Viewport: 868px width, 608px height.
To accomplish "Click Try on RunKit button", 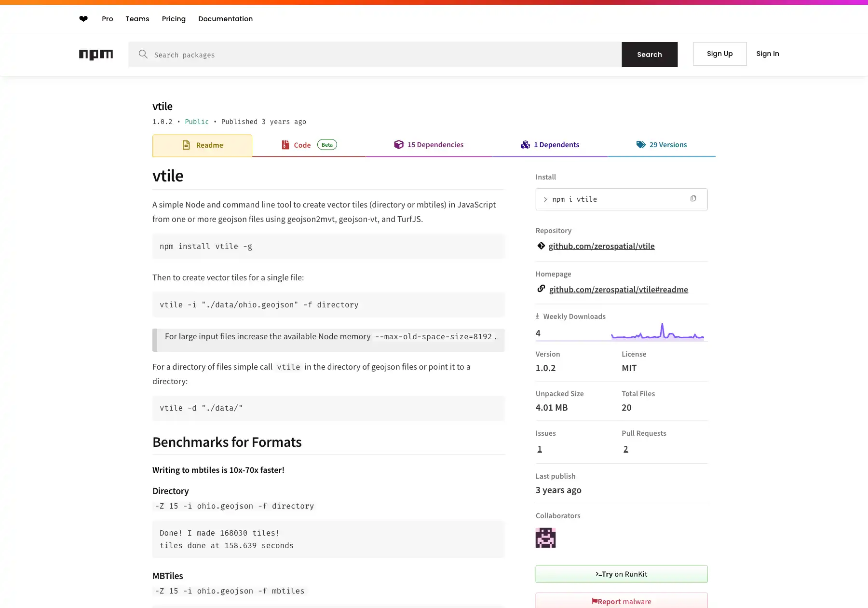I will coord(621,574).
